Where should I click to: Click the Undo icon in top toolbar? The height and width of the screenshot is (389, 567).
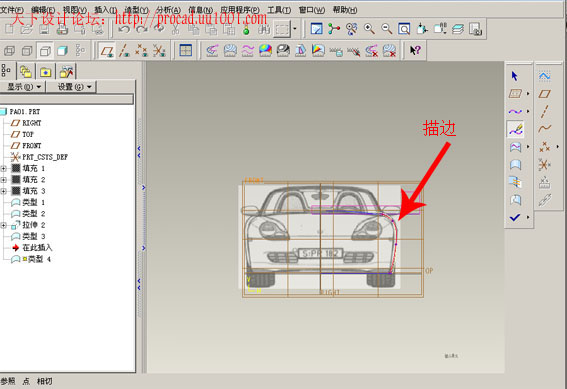click(124, 29)
